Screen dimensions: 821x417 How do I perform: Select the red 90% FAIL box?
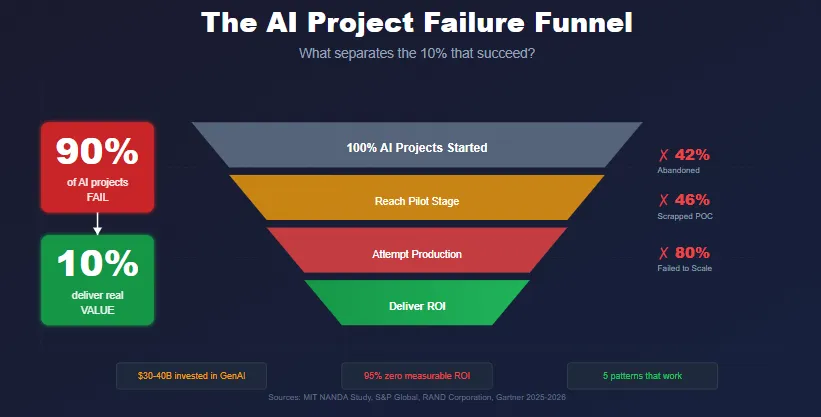(x=97, y=167)
